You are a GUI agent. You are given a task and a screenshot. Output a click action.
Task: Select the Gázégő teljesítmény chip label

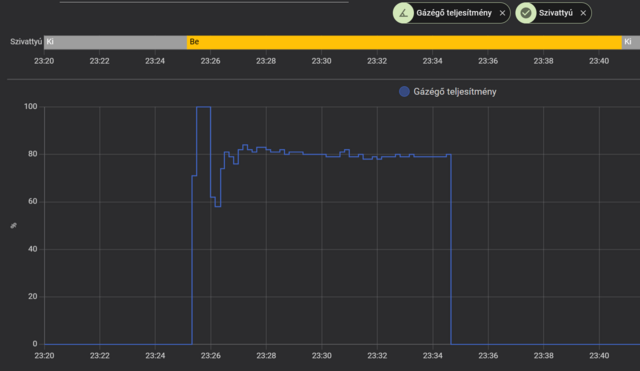coord(454,13)
